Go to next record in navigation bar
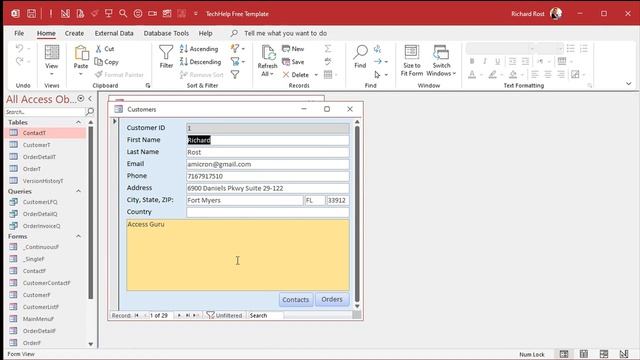Viewport: 640px width, 360px height. [179, 315]
